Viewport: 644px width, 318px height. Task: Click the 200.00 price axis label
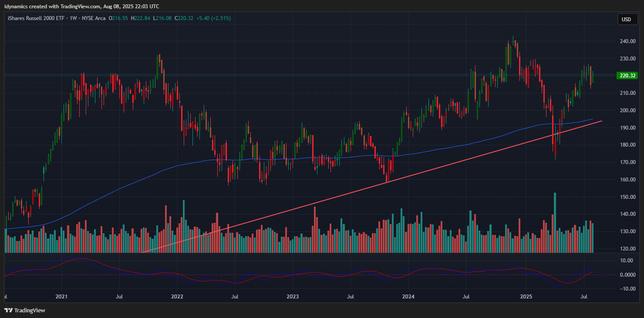[627, 110]
